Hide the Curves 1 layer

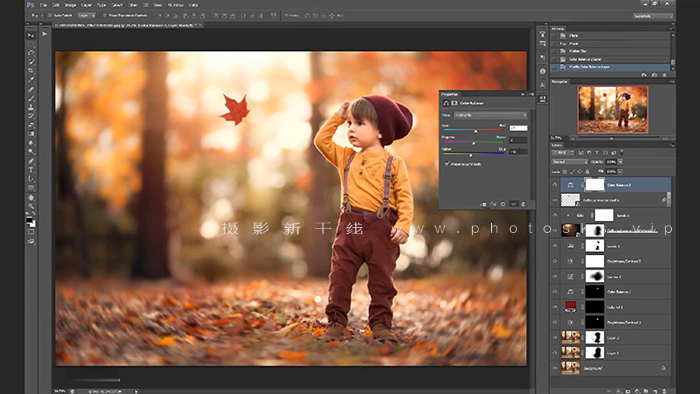[x=555, y=276]
